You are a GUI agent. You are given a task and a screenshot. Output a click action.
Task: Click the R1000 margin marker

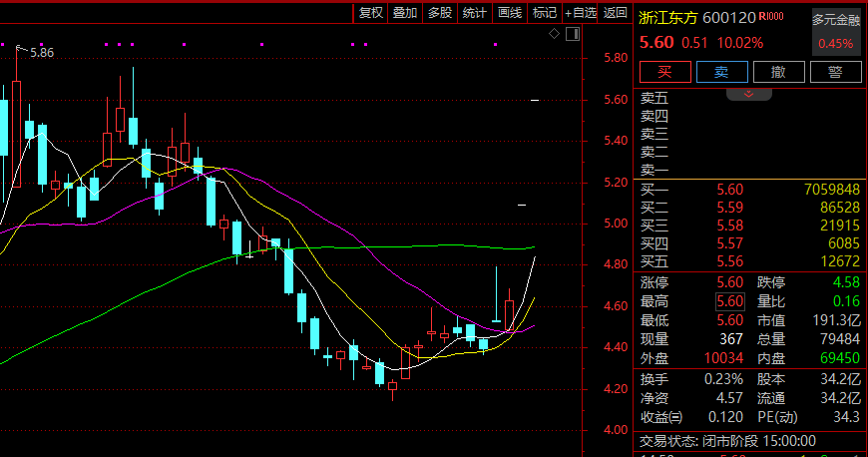[x=771, y=17]
